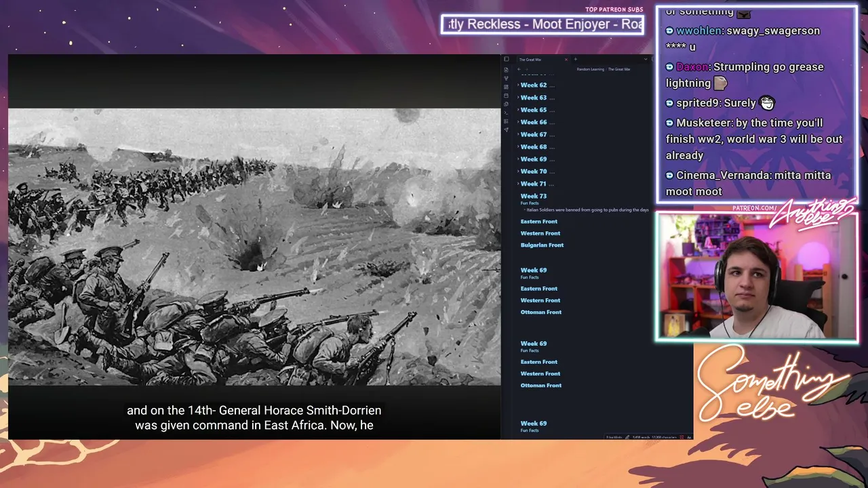
Task: Click the Week 73 heading
Action: (534, 196)
